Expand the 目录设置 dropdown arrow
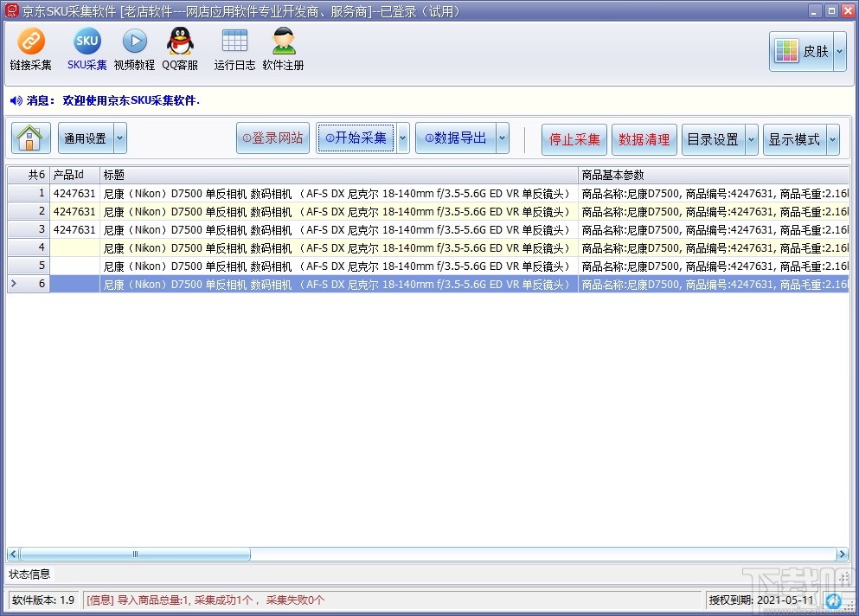This screenshot has height=616, width=859. click(752, 140)
